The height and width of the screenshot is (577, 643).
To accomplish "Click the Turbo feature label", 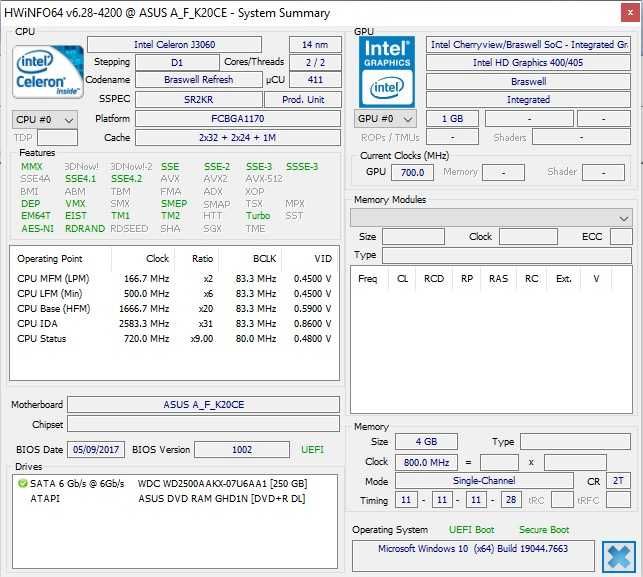I will point(258,216).
